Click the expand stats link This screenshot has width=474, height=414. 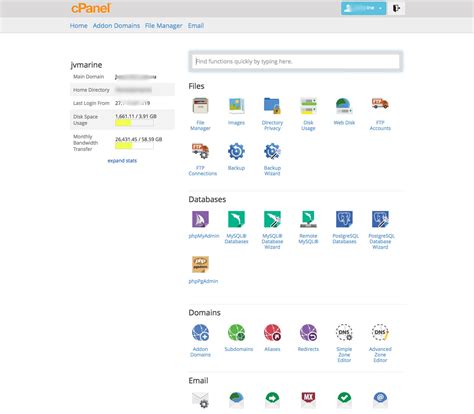122,161
